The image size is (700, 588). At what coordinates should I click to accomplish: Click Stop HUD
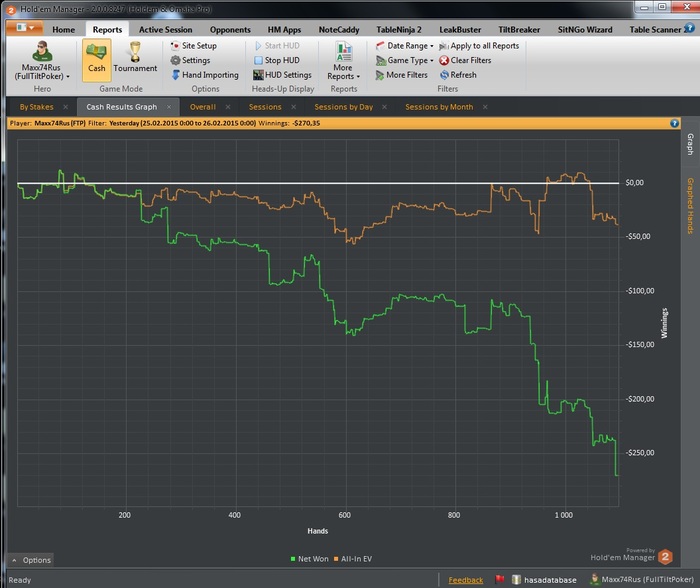277,60
